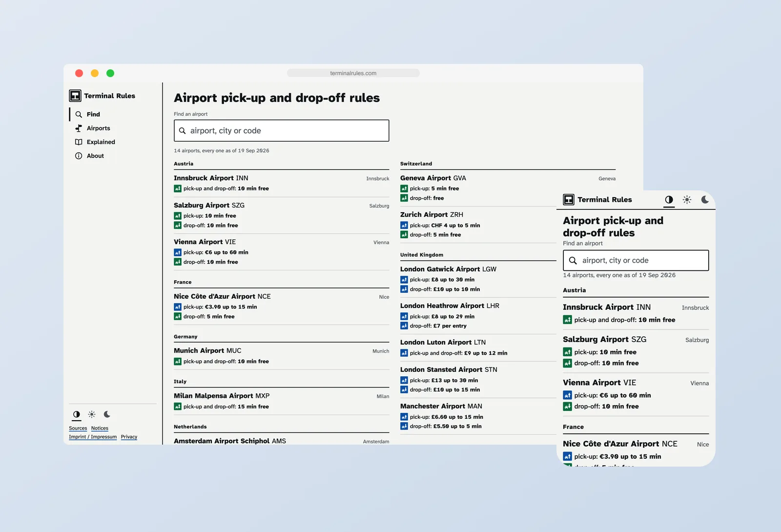Open the Airports menu item
The width and height of the screenshot is (781, 532).
[99, 128]
